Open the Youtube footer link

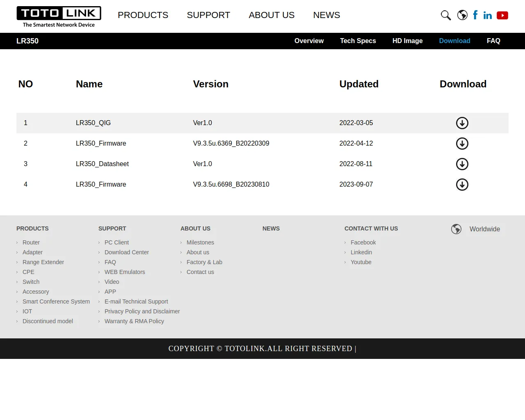[x=361, y=262]
